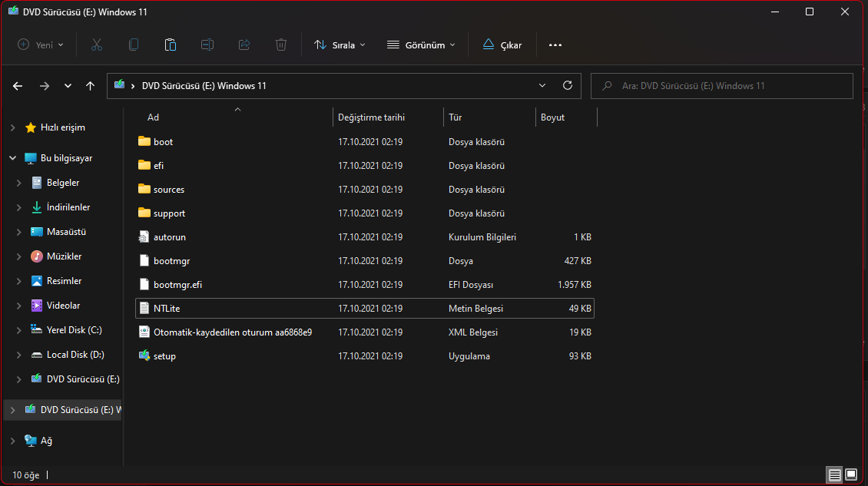Expand the Hızlı erişim tree node
Viewport: 868px width, 486px height.
(12, 127)
